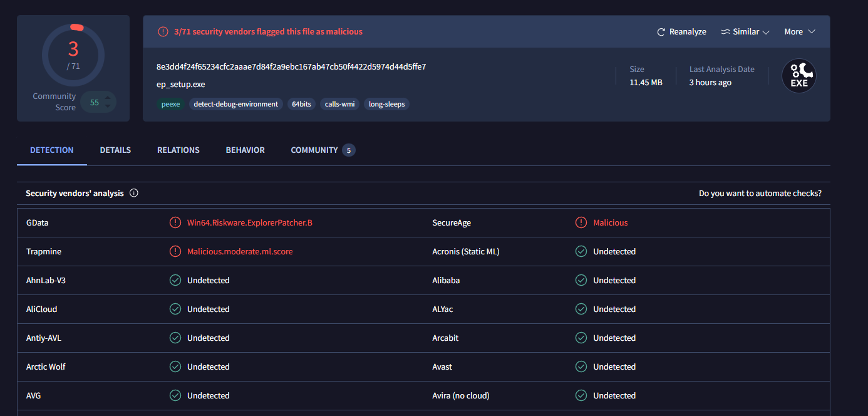Switch to the Details tab

[115, 150]
